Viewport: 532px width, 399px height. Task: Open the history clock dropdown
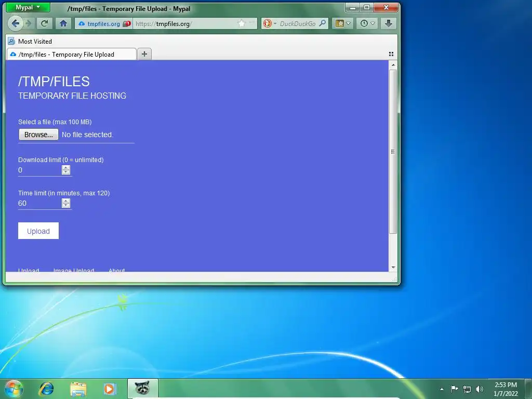point(367,23)
